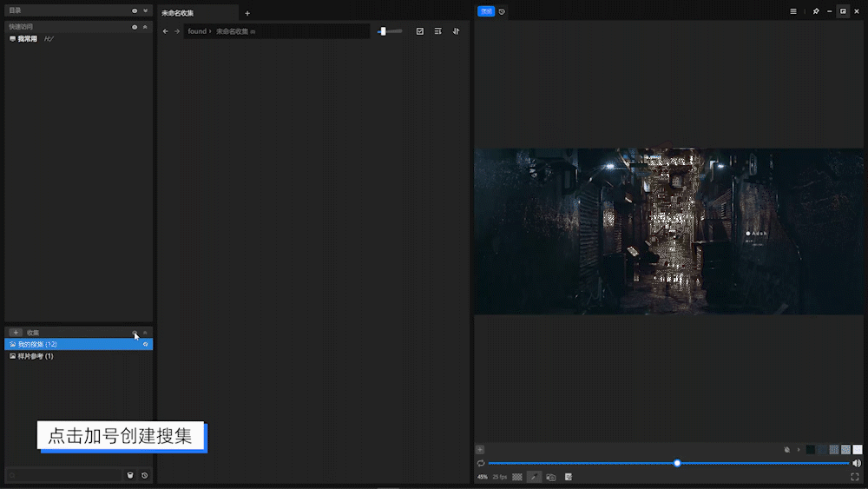Open the trash bin icon
The image size is (868, 489).
130,475
